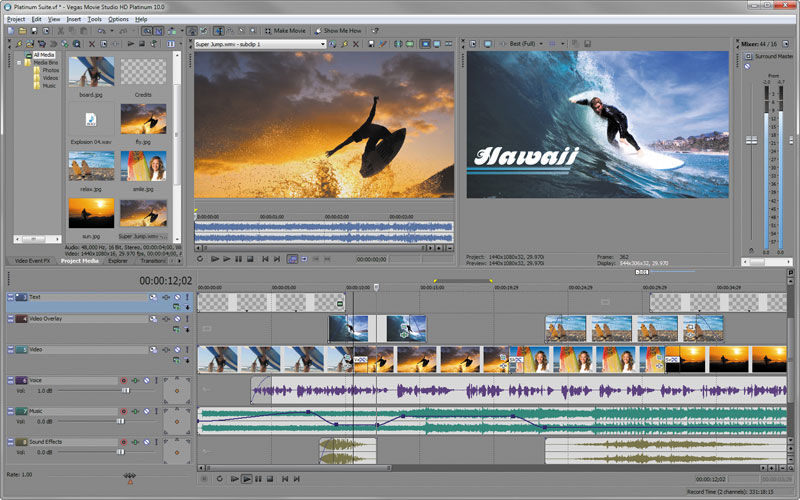This screenshot has height=500, width=800.
Task: Open the Super Jump subclip dropdown
Action: coord(322,44)
